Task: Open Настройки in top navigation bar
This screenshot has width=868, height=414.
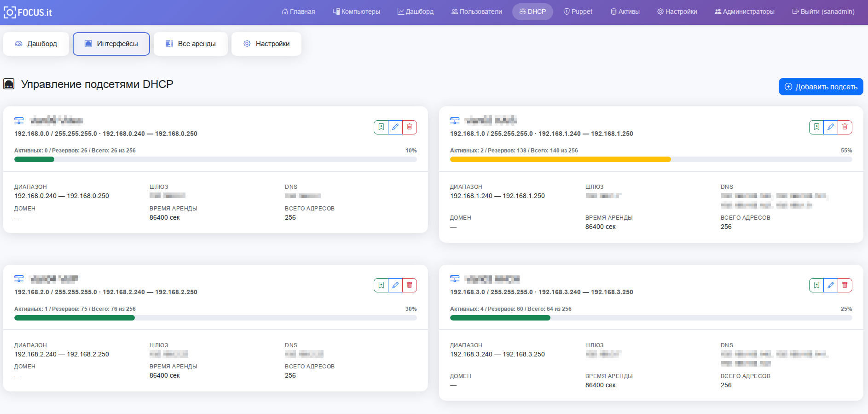Action: click(677, 12)
